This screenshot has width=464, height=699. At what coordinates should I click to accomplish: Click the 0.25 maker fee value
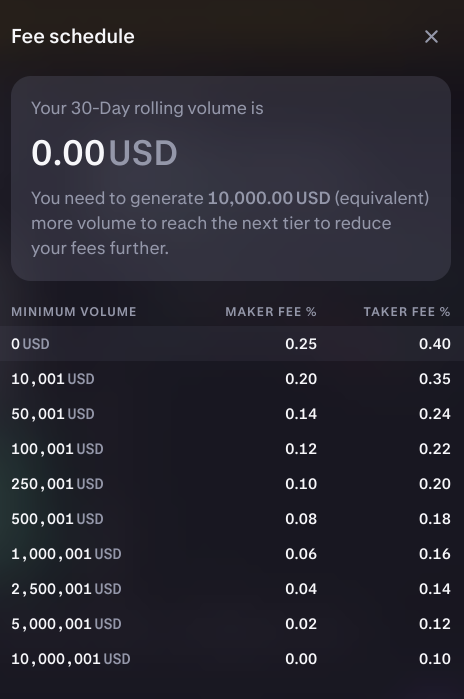pos(301,344)
